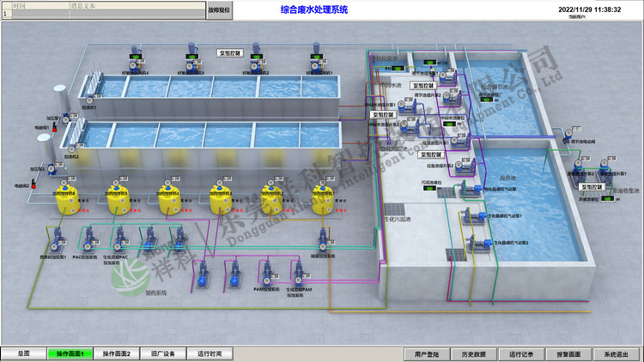Image resolution: width=644 pixels, height=362 pixels.
Task: Click the biochemical coagulation PAM dosing pump
Action: pyautogui.click(x=298, y=272)
